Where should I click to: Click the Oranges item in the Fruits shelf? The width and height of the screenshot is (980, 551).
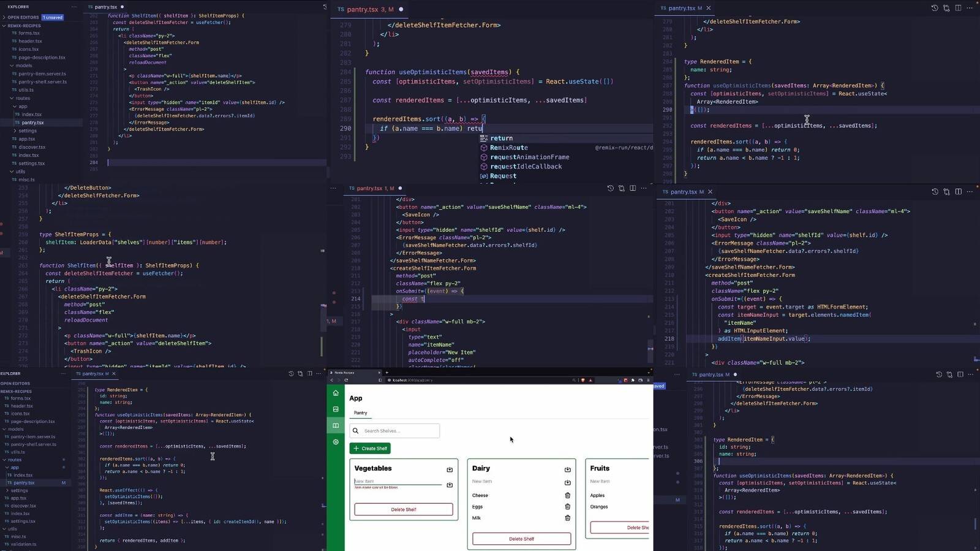pos(599,507)
